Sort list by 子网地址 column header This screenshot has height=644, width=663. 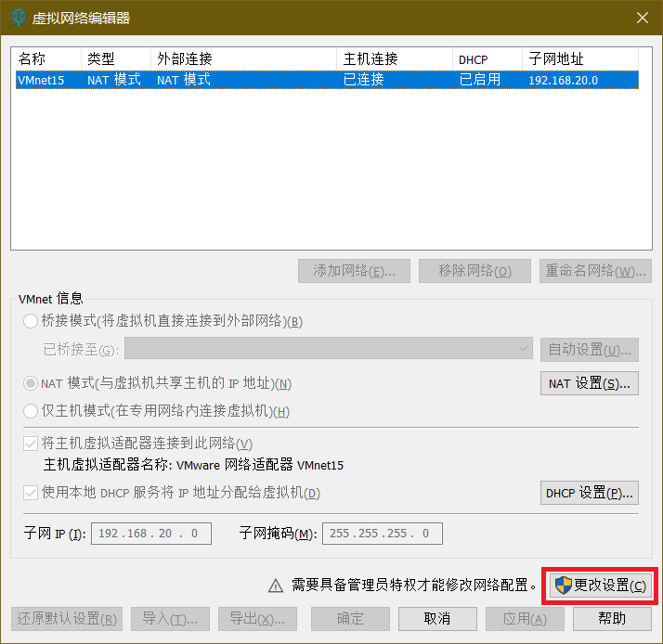pos(579,58)
